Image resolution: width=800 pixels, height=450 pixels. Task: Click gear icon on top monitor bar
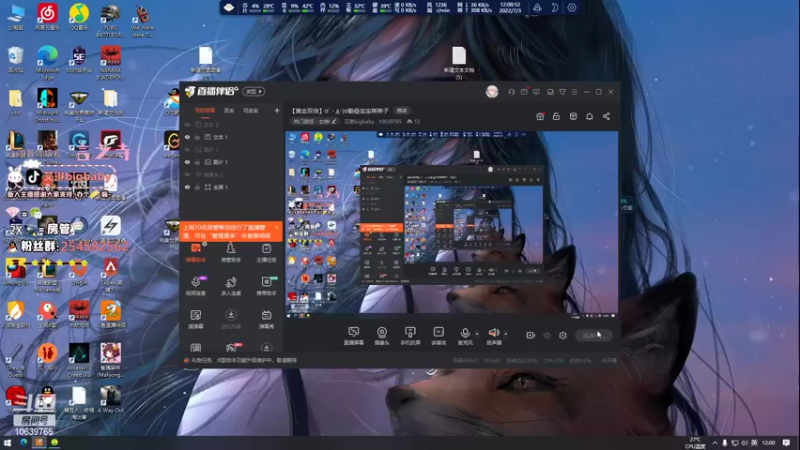[x=572, y=8]
